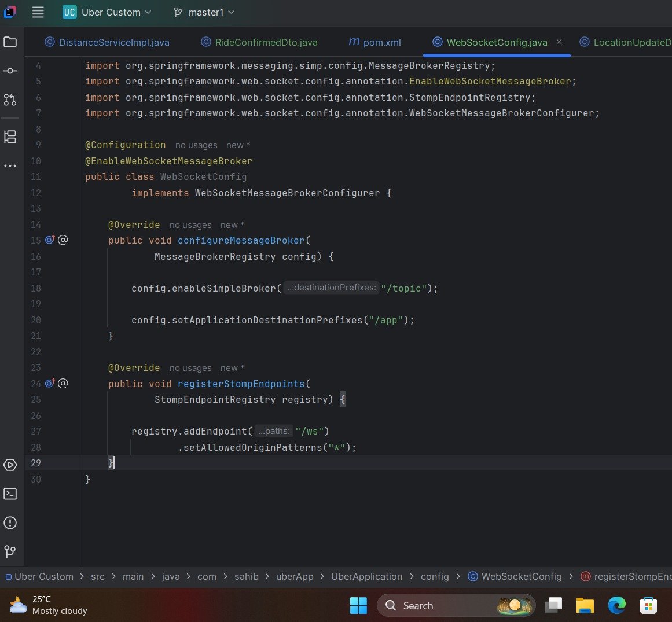The image size is (672, 622).
Task: Click the Windows taskbar Search box
Action: (x=456, y=605)
